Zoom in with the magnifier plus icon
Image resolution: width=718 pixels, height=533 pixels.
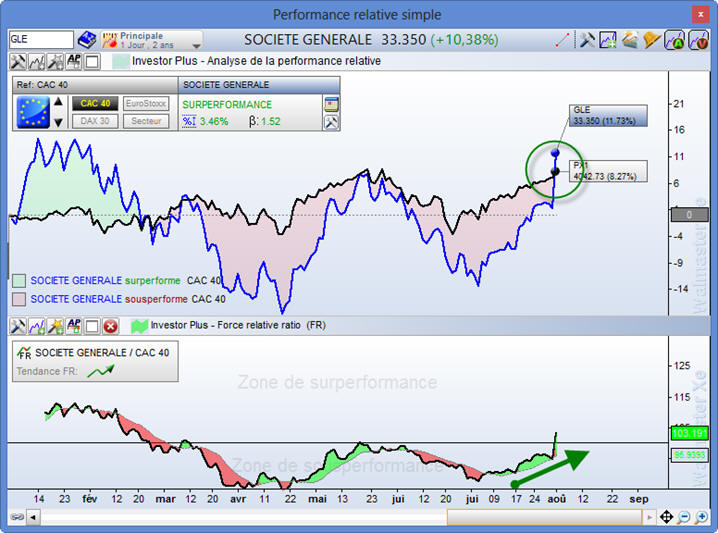click(701, 517)
